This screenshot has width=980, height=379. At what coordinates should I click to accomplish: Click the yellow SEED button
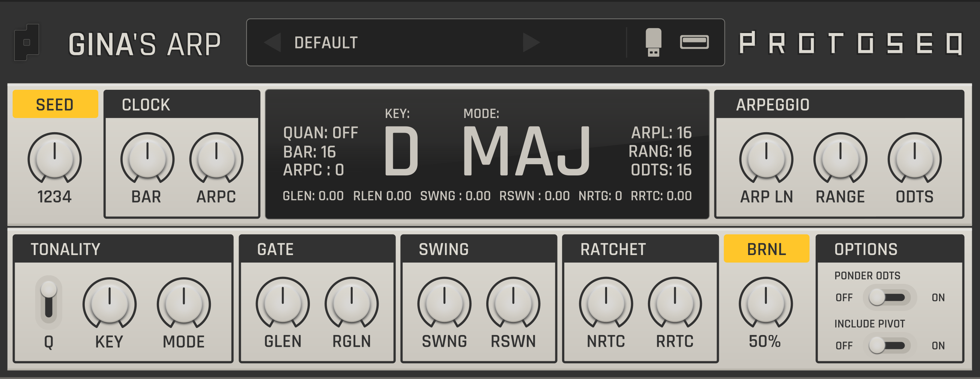tap(56, 104)
